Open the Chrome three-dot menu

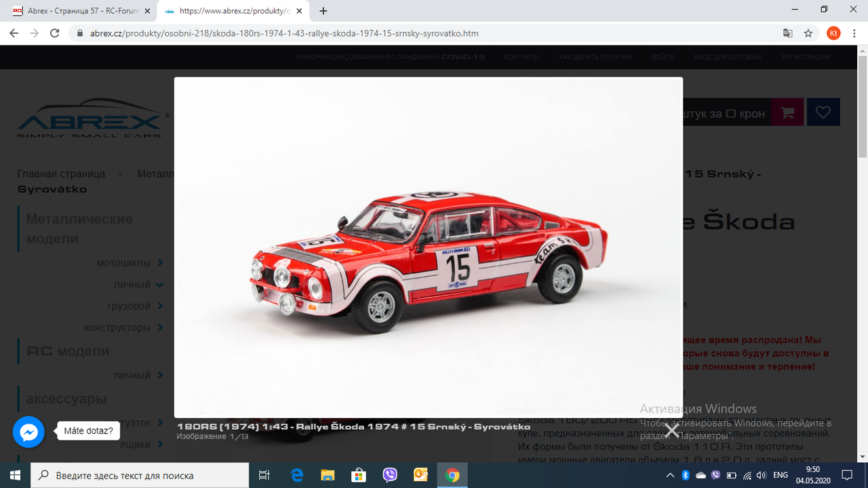click(854, 33)
